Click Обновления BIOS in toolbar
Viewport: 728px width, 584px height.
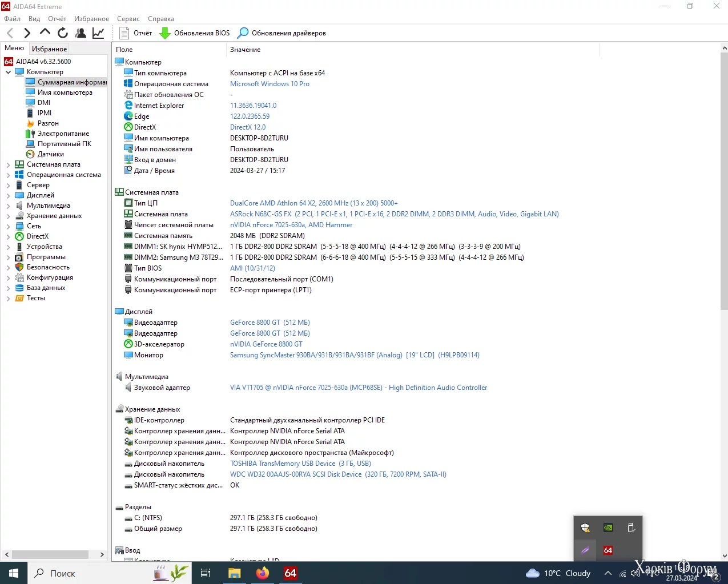pyautogui.click(x=195, y=33)
